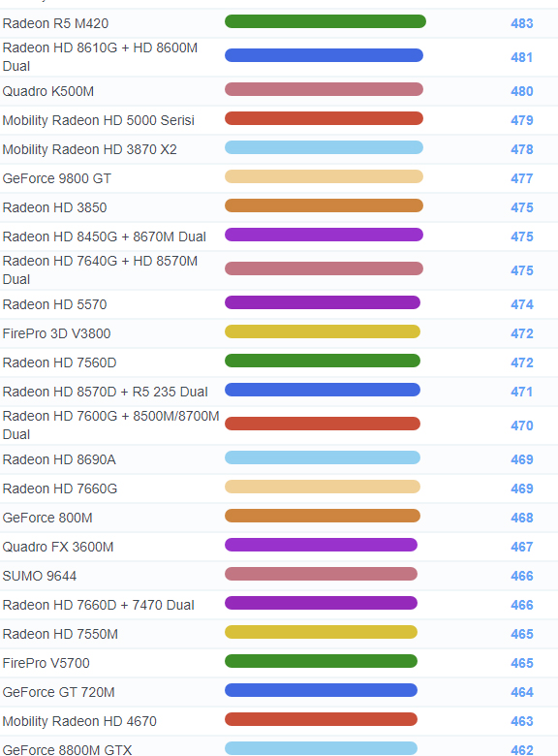
Task: Open the SUMO 9644 entry
Action: point(40,576)
